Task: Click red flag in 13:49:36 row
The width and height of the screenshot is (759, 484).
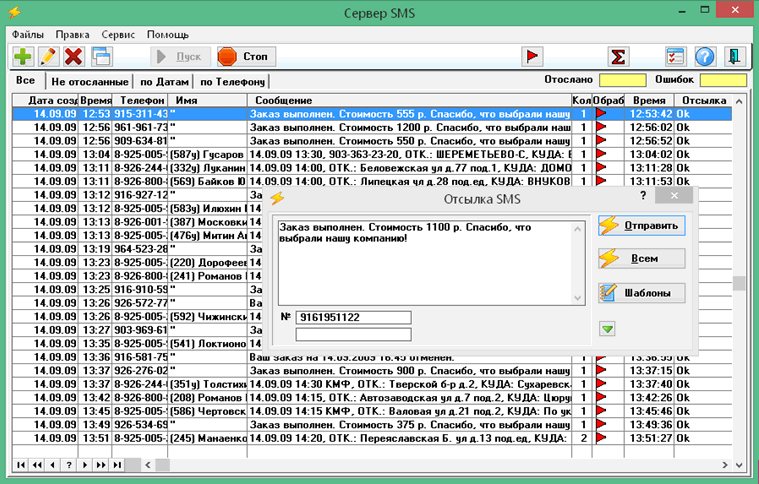Action: (x=601, y=424)
